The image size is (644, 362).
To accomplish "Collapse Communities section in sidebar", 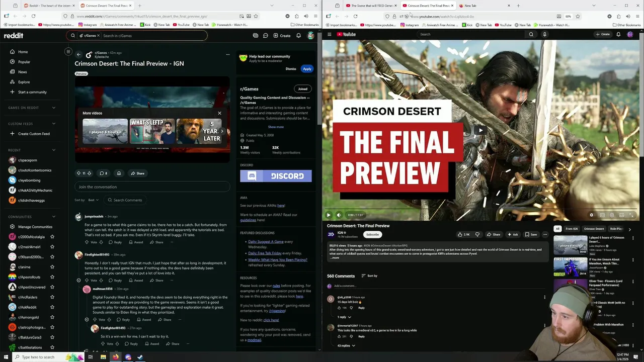I will pos(54,217).
